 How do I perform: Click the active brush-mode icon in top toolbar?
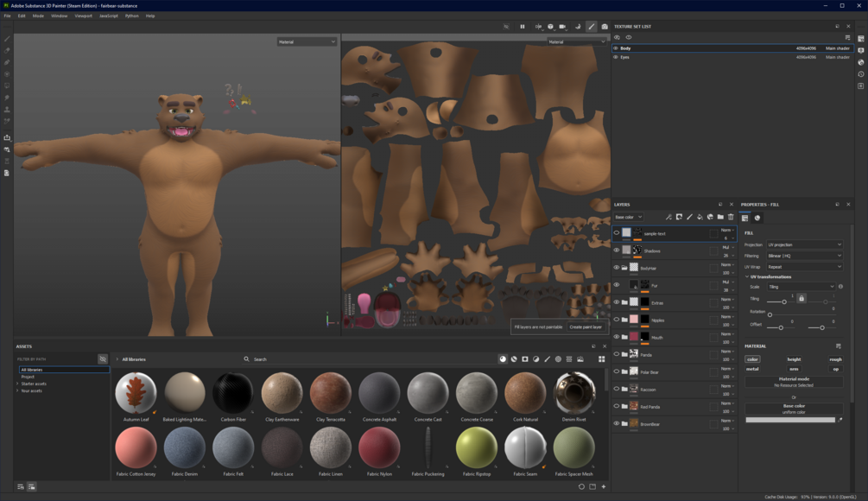coord(592,27)
